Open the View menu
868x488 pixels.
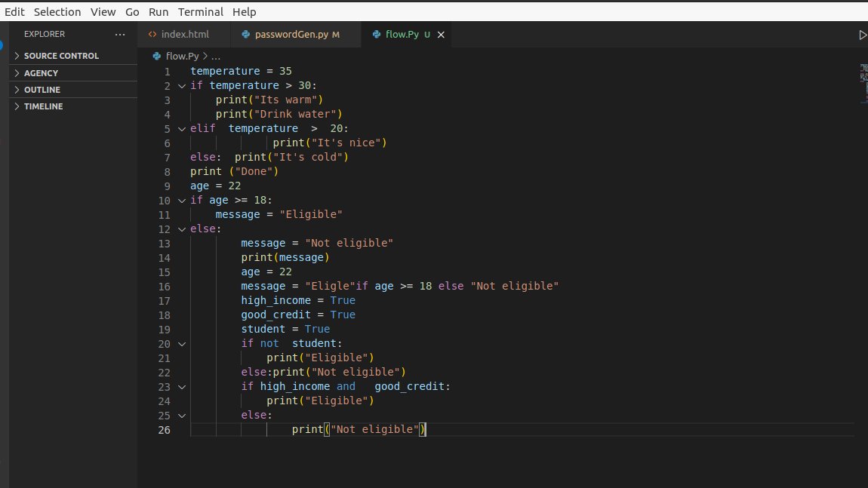(x=103, y=11)
